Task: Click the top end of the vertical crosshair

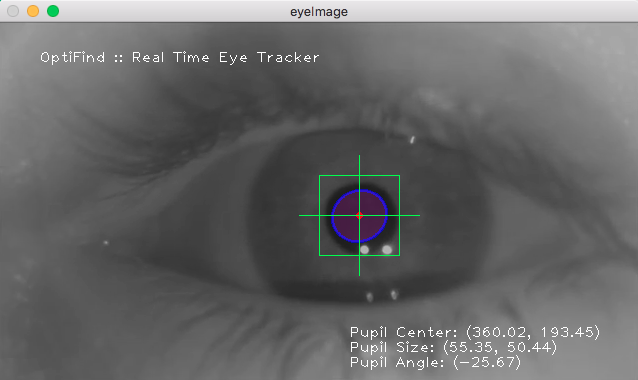Action: click(359, 156)
